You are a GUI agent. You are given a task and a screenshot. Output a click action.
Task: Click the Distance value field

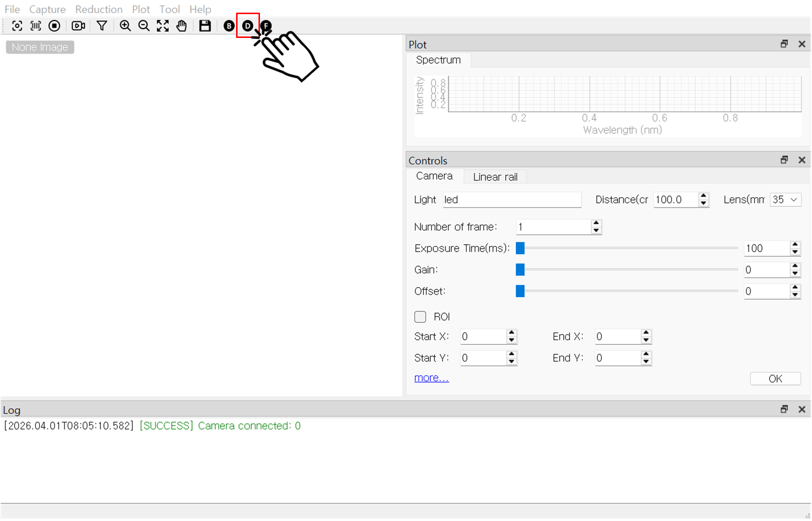coord(676,199)
